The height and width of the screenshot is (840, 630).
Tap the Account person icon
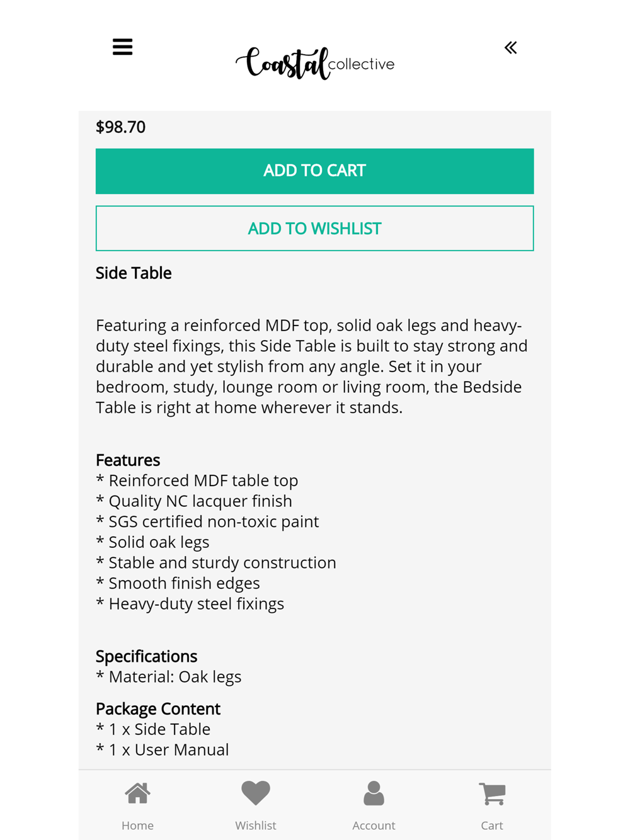click(x=374, y=793)
